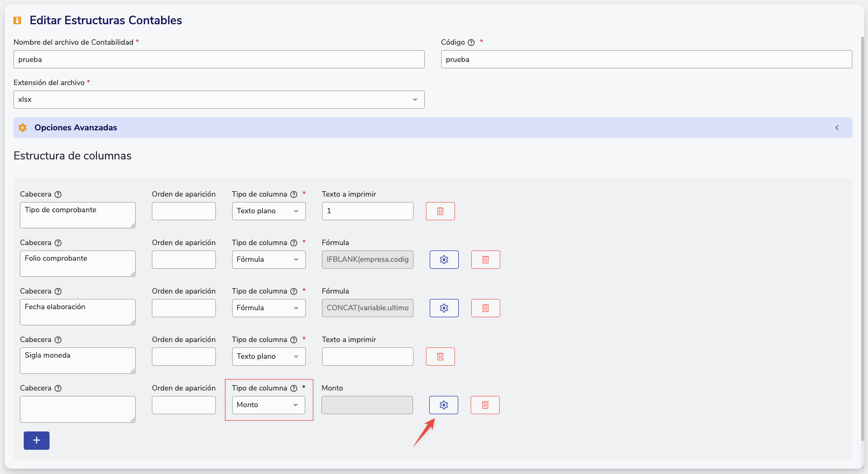Image resolution: width=868 pixels, height=474 pixels.
Task: Add a new column with the plus button
Action: coord(37,441)
